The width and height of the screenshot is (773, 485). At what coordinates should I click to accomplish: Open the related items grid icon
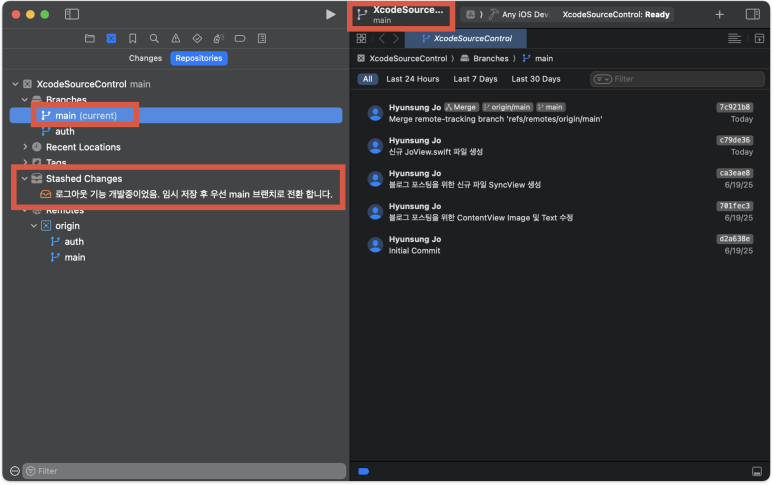361,38
